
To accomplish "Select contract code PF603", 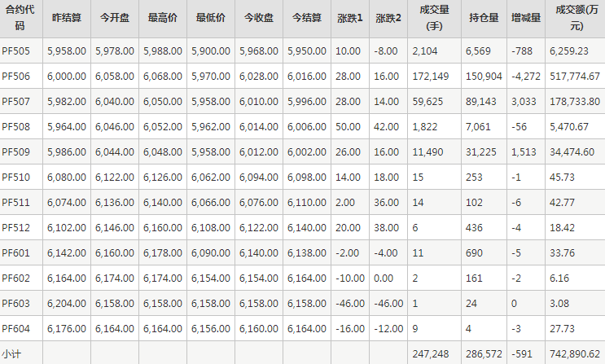I will coord(15,304).
